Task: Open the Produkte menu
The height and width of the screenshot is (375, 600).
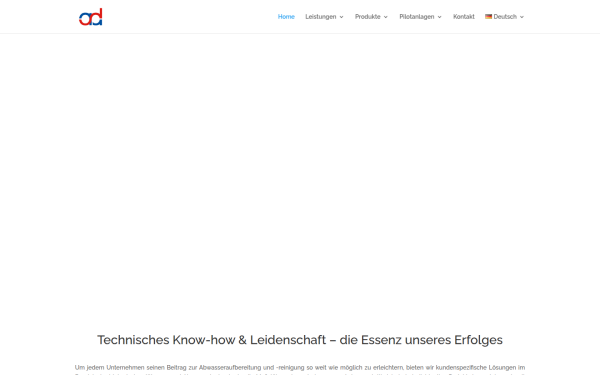Action: click(x=368, y=17)
